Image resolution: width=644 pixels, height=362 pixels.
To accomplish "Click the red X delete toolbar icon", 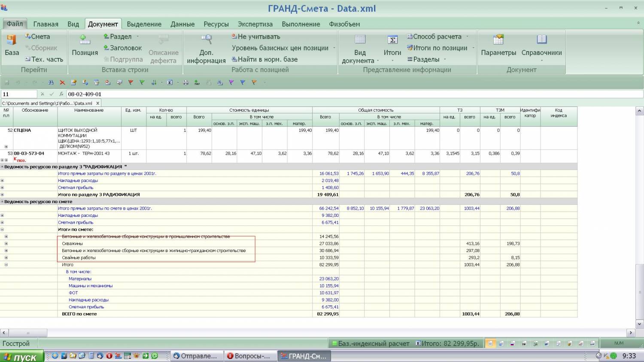I will 62,82.
